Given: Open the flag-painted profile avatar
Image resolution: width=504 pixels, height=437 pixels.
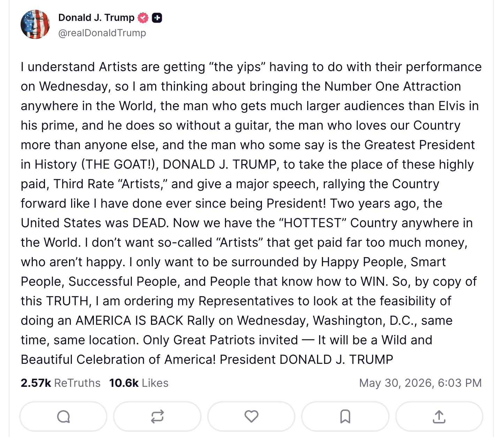Looking at the screenshot, I should tap(35, 24).
